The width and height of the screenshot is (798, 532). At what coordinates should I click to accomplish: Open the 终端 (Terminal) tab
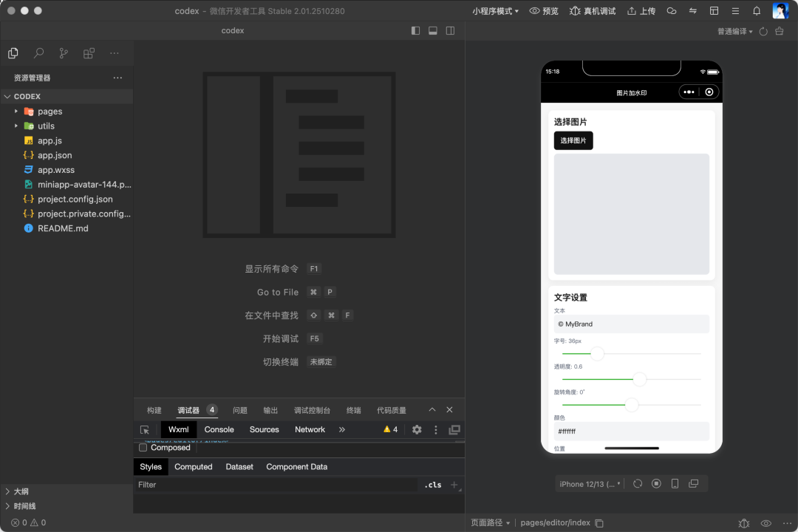click(x=353, y=409)
